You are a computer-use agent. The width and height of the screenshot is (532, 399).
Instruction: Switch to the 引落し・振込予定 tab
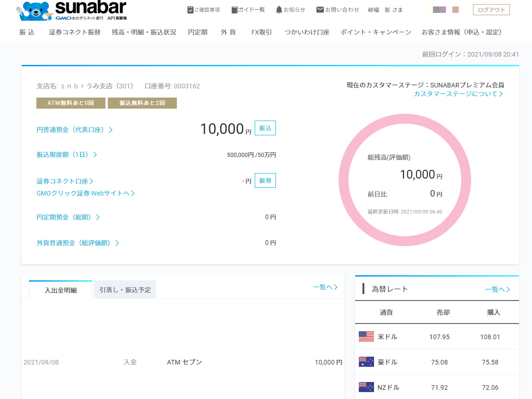click(x=125, y=289)
